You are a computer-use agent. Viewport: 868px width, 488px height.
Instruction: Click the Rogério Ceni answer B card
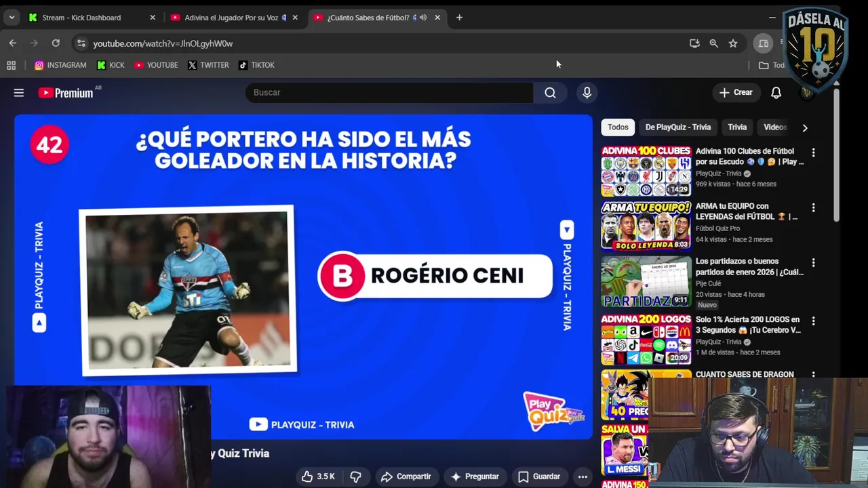(435, 276)
